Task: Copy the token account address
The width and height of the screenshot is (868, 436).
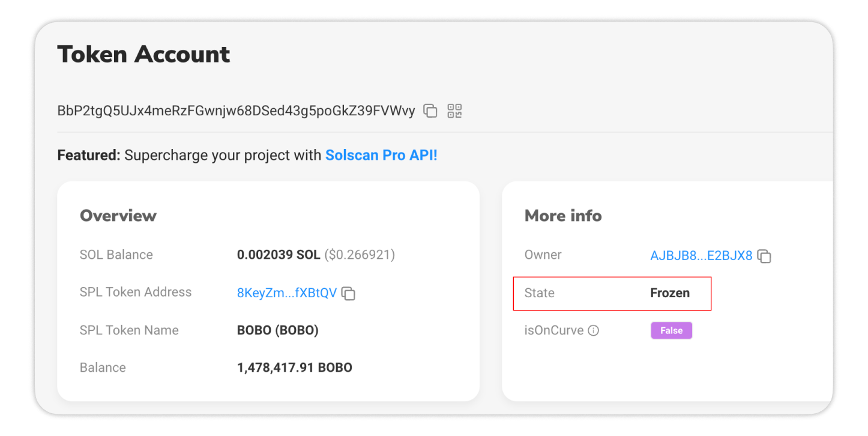Action: click(430, 111)
